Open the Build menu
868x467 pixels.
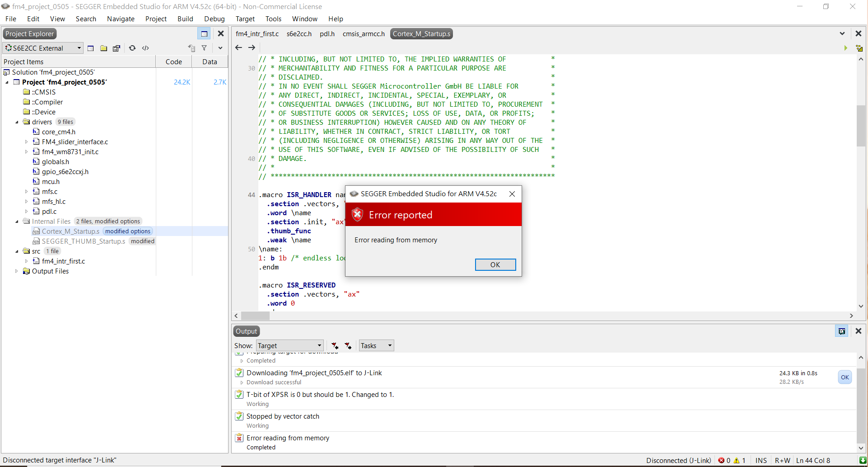pos(185,19)
